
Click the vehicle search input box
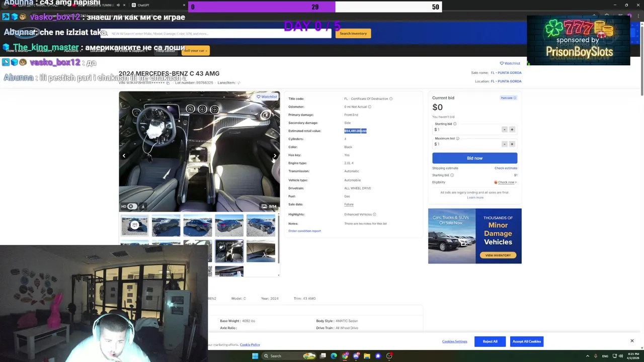216,33
